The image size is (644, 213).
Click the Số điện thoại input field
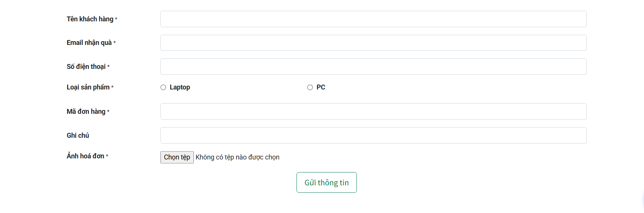(x=373, y=67)
